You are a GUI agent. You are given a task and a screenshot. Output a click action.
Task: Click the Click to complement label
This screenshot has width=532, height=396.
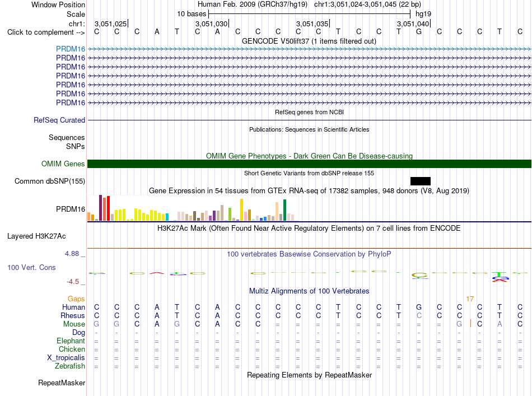click(46, 32)
